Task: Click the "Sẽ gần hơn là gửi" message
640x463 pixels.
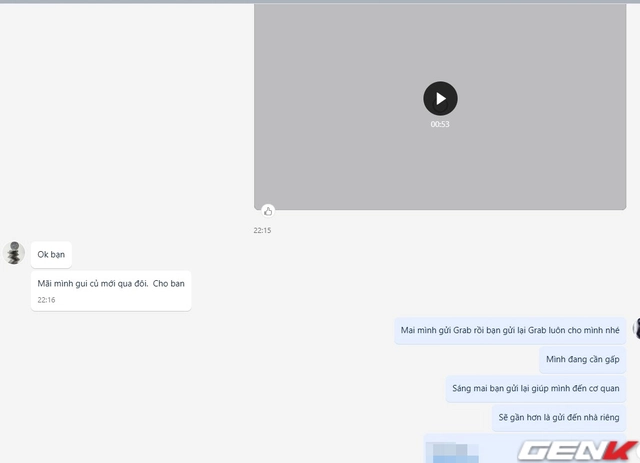Action: click(x=558, y=417)
